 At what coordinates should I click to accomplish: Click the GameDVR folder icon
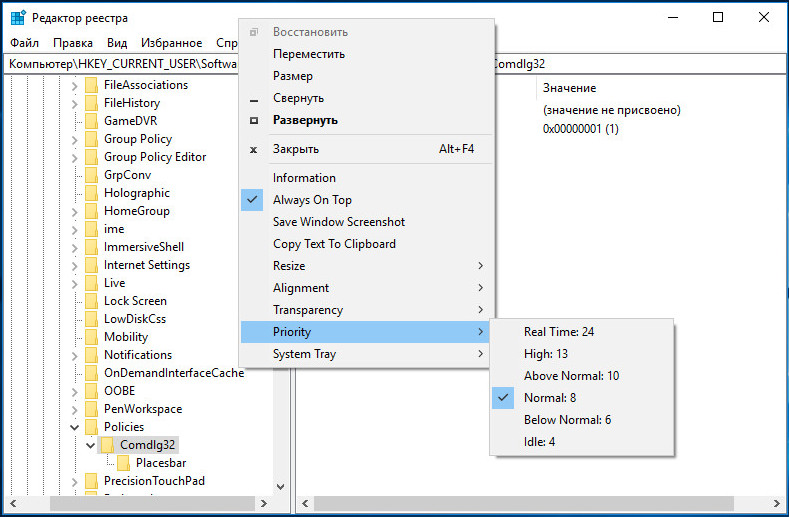(91, 121)
